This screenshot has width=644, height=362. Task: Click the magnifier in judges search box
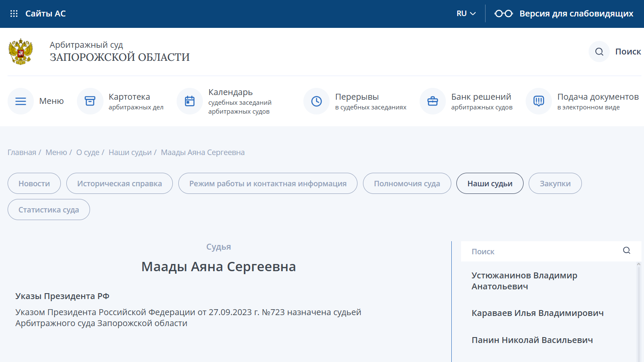(x=626, y=250)
